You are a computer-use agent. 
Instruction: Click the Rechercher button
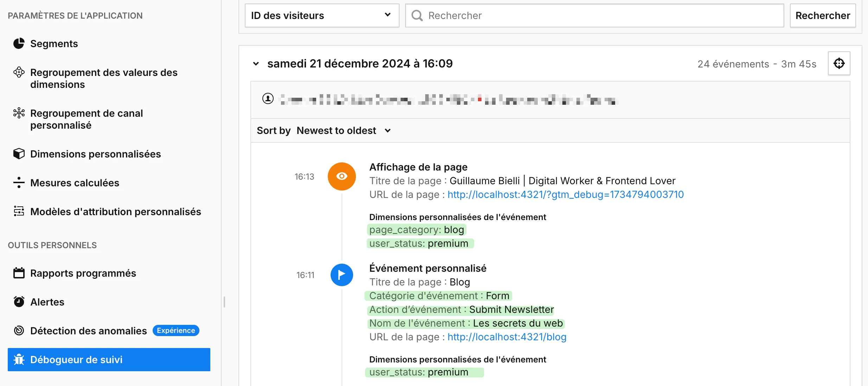pyautogui.click(x=823, y=15)
